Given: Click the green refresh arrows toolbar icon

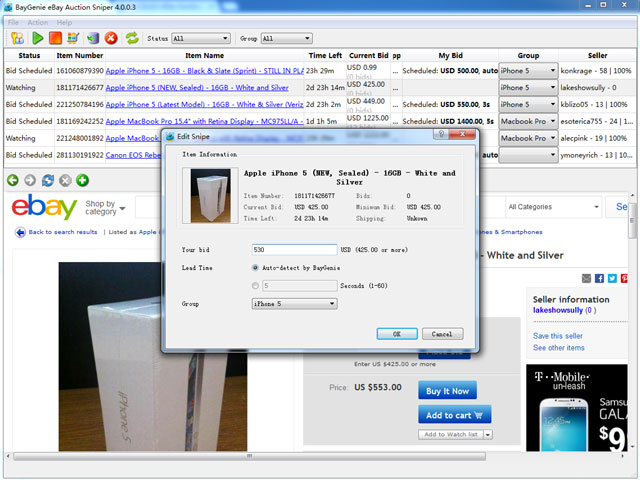Looking at the screenshot, I should coord(131,38).
